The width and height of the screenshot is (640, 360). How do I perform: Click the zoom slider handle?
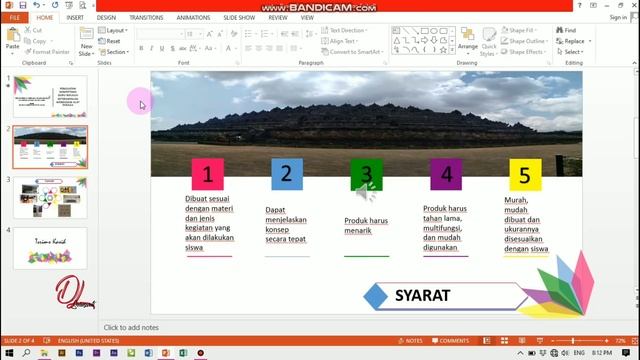[573, 341]
